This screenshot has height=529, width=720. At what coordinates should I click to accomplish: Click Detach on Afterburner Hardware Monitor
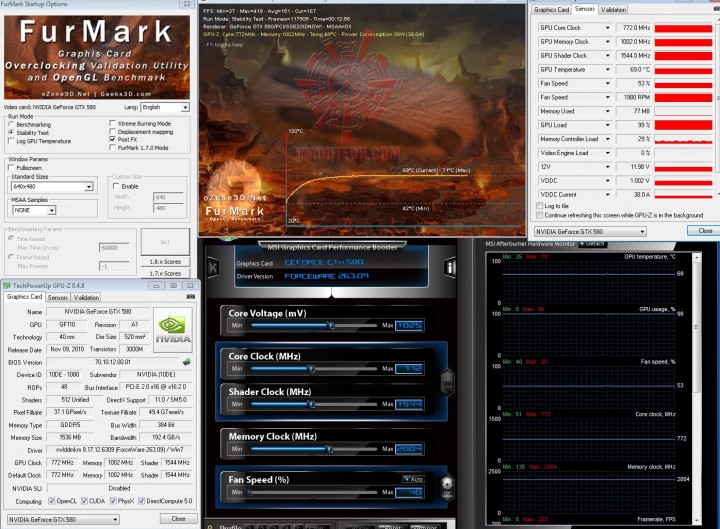tap(592, 243)
